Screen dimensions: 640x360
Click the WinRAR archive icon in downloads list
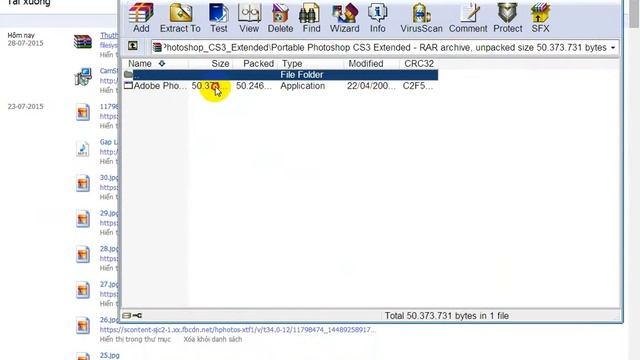click(83, 41)
